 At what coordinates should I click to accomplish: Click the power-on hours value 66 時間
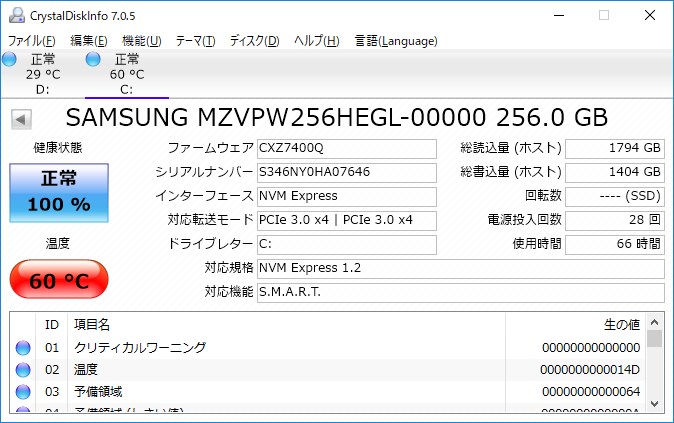coord(615,245)
